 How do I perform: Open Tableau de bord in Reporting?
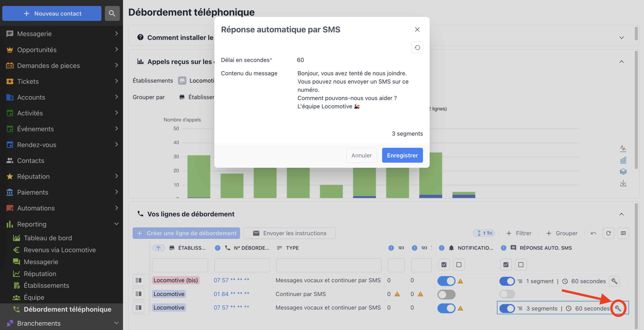[x=48, y=238]
